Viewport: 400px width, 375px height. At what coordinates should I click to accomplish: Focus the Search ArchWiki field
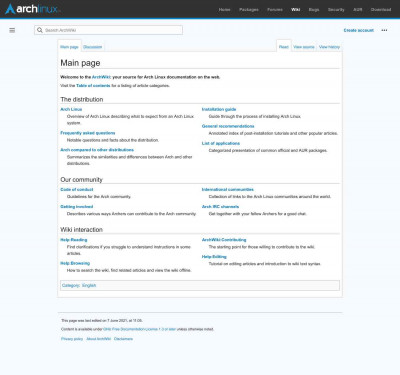(x=108, y=30)
